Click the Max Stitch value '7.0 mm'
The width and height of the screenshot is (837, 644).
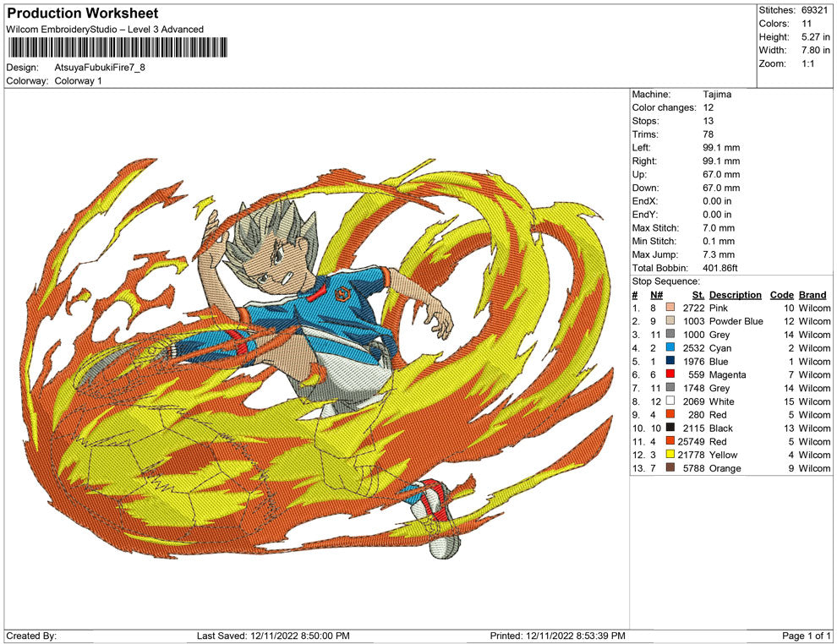[719, 228]
